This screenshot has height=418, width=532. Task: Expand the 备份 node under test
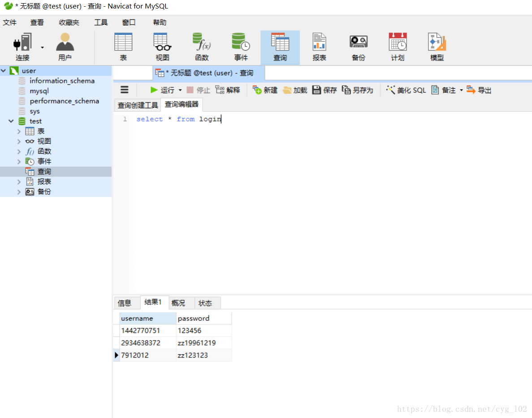(x=19, y=192)
